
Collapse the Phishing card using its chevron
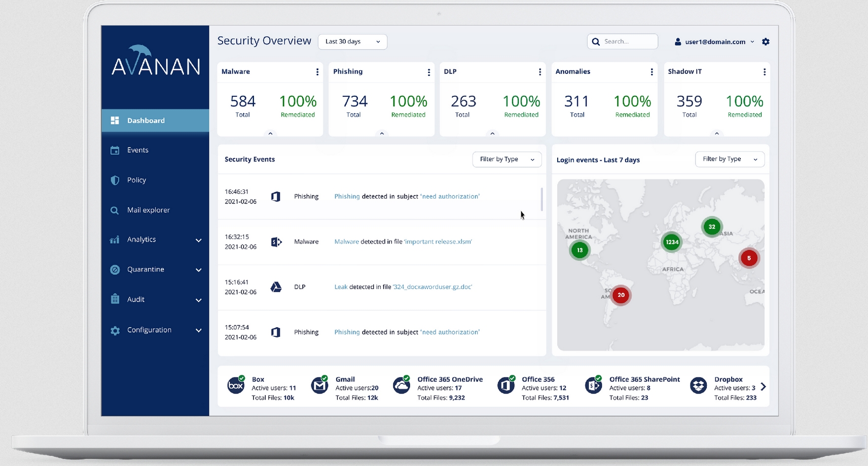382,134
